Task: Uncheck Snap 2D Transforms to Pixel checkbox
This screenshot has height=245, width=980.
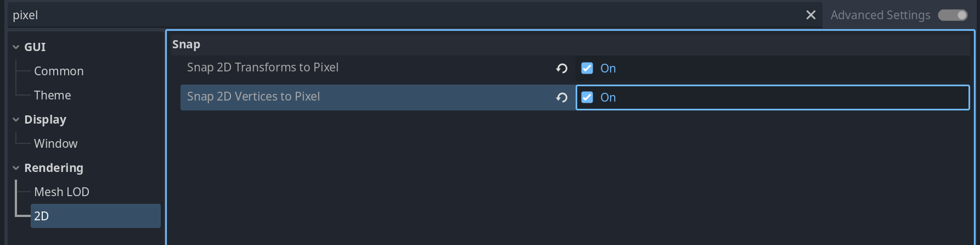Action: click(x=587, y=68)
